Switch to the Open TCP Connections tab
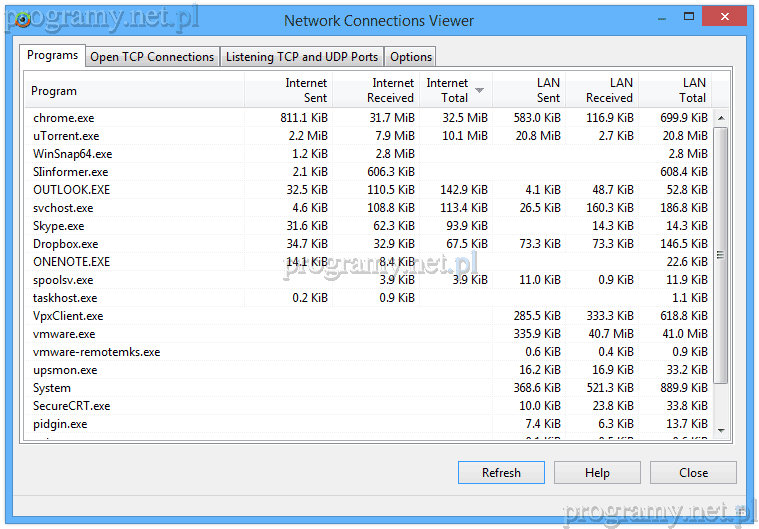 pos(152,57)
